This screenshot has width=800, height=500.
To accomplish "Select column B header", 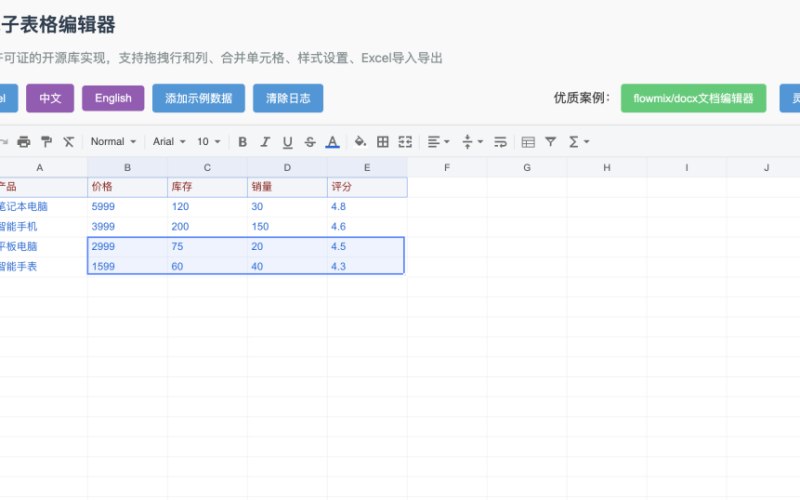I will click(x=127, y=167).
